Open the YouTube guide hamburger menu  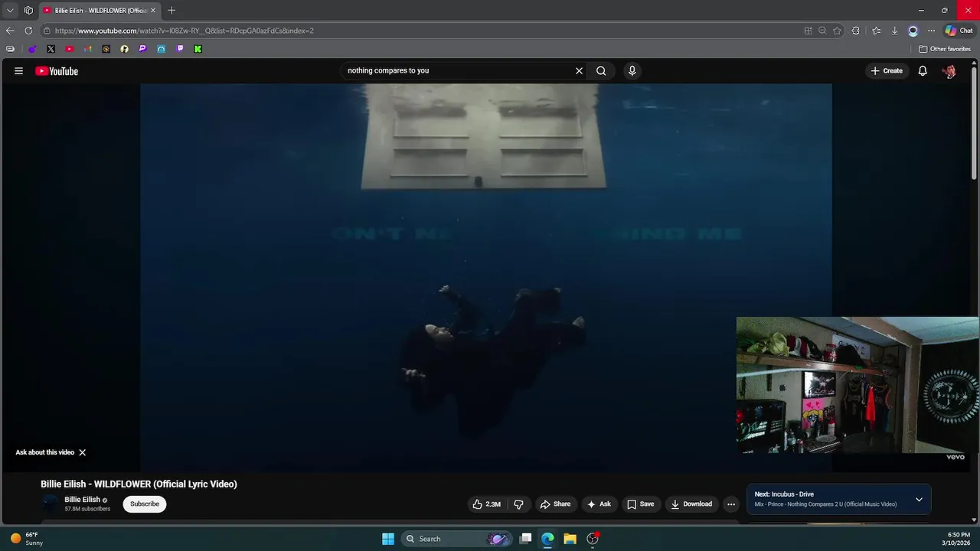pyautogui.click(x=18, y=71)
